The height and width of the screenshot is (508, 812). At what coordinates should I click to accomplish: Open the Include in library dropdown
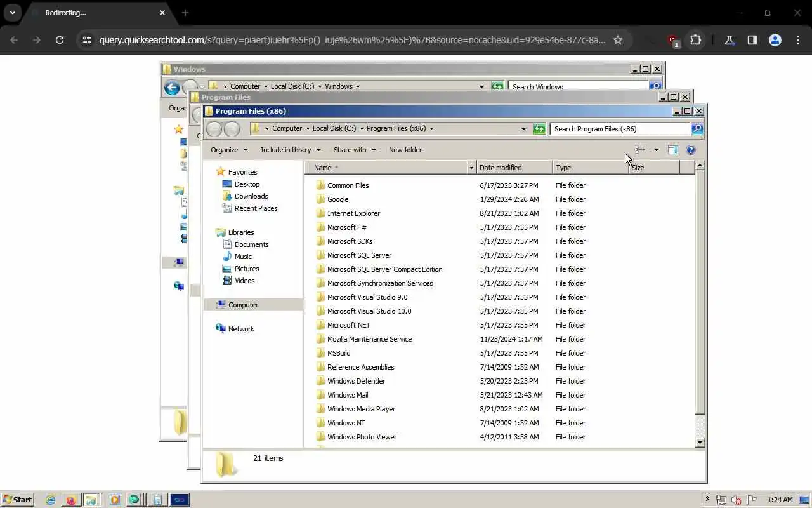pos(291,150)
